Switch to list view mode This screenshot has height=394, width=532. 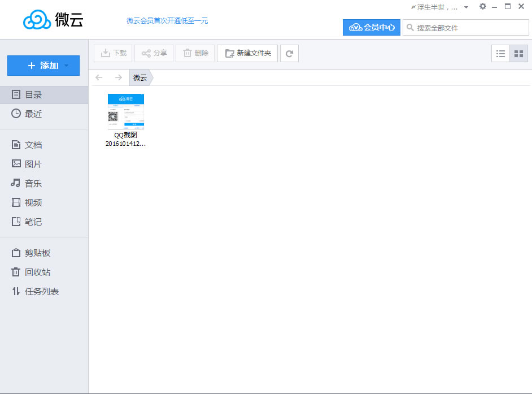point(500,53)
